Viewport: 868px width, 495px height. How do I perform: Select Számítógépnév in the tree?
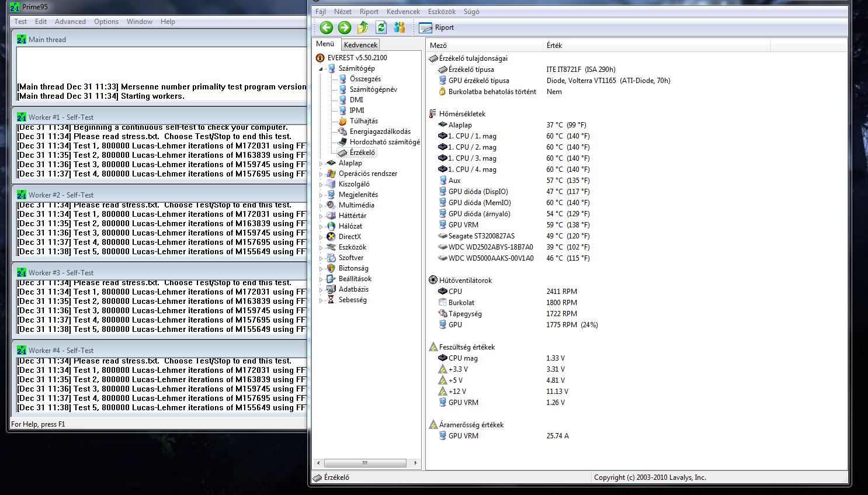coord(373,89)
